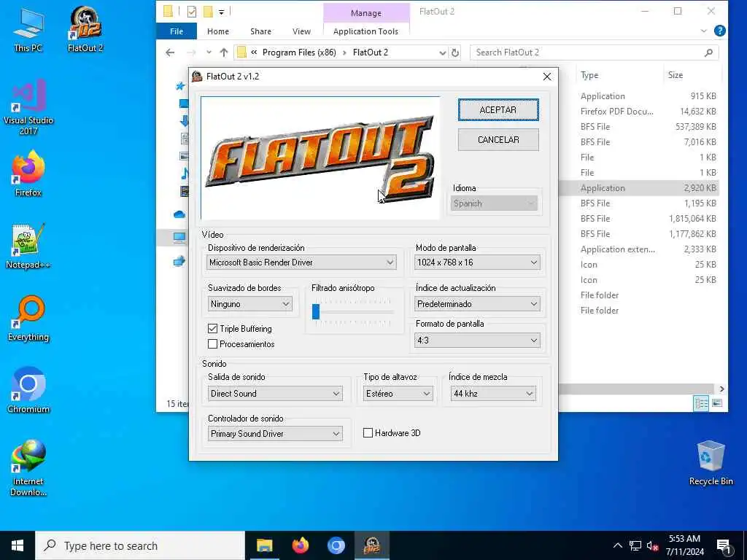Open the Application Tools ribbon tab
The width and height of the screenshot is (747, 560).
point(366,31)
